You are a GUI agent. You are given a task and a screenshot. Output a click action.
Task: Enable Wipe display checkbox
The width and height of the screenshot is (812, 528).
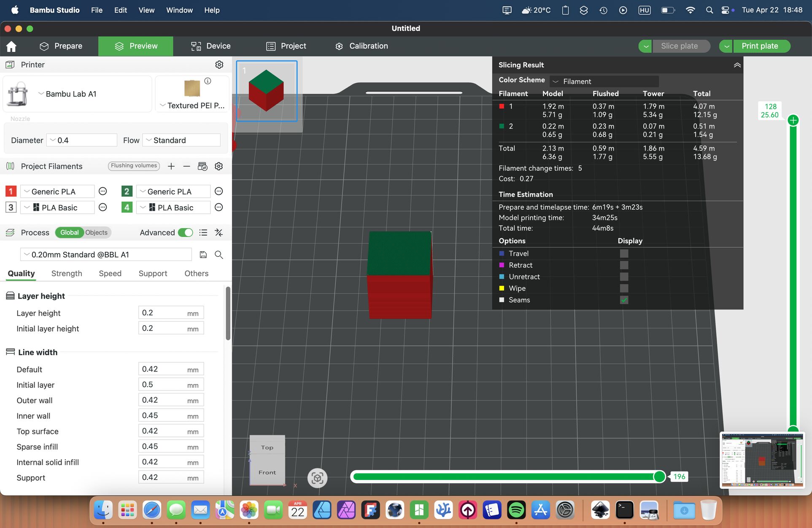[624, 288]
